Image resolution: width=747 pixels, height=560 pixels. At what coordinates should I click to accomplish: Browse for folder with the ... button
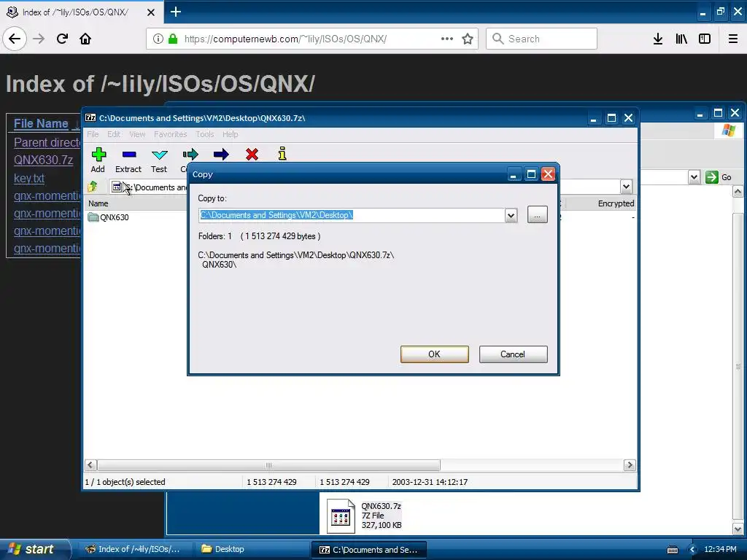[x=538, y=215]
